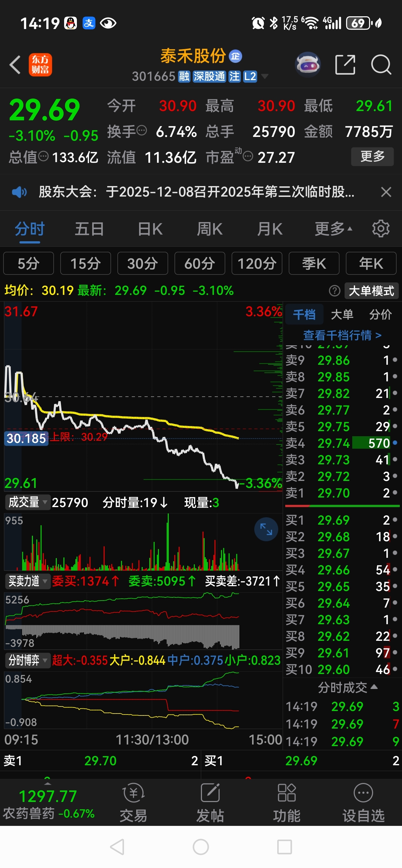Select the 千档 order book tab
Viewport: 402px width, 868px height.
[x=304, y=314]
